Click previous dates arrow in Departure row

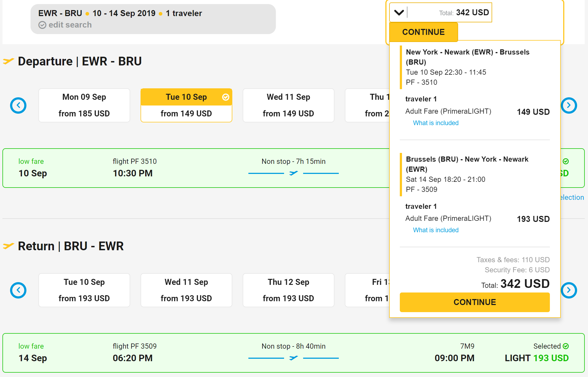click(18, 105)
